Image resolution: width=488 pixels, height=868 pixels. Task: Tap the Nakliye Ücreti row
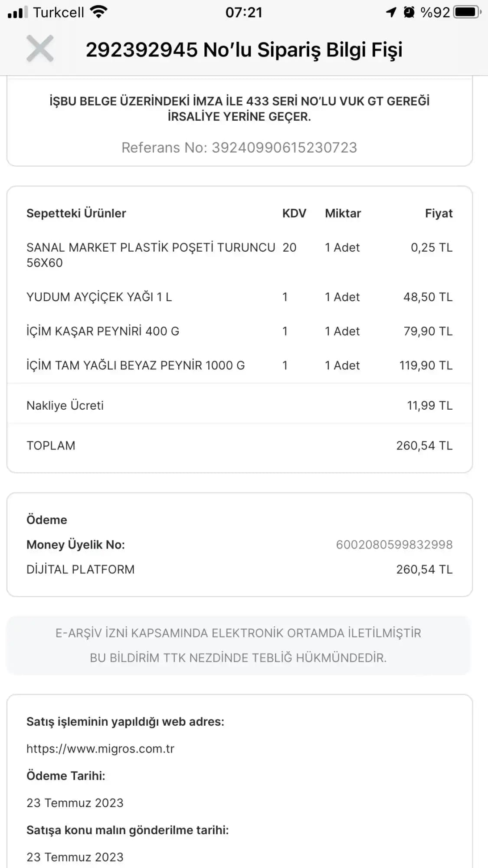pyautogui.click(x=239, y=405)
